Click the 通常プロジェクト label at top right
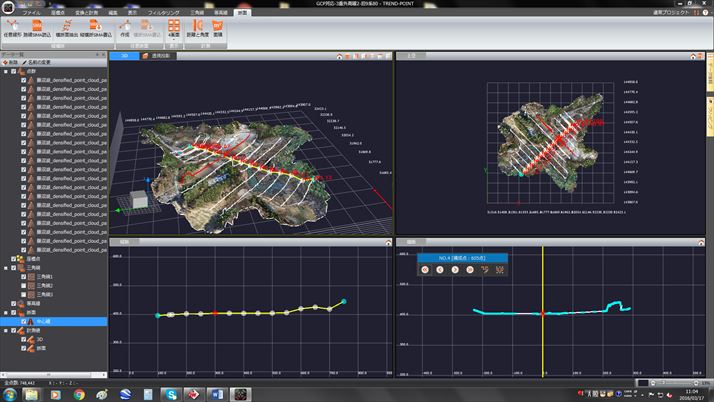Viewport: 714px width, 402px height. (671, 12)
